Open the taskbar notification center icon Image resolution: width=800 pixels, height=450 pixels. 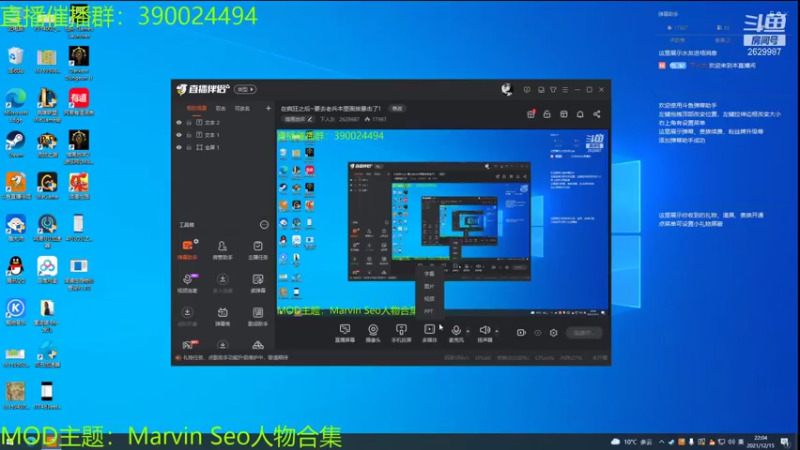[785, 442]
